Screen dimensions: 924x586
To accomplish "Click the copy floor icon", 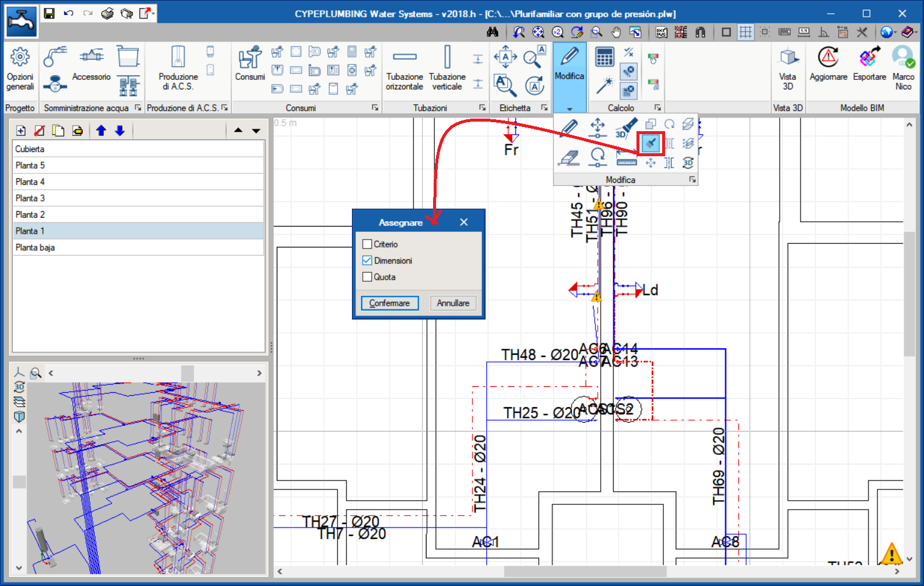I will pos(58,131).
